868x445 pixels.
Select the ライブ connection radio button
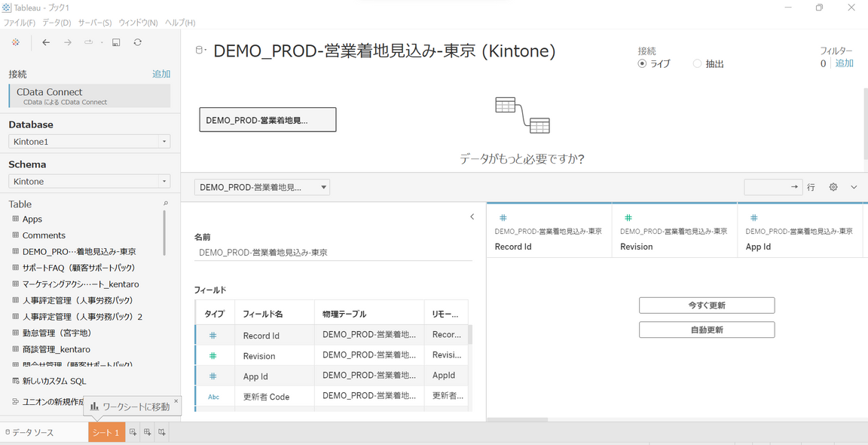click(642, 63)
